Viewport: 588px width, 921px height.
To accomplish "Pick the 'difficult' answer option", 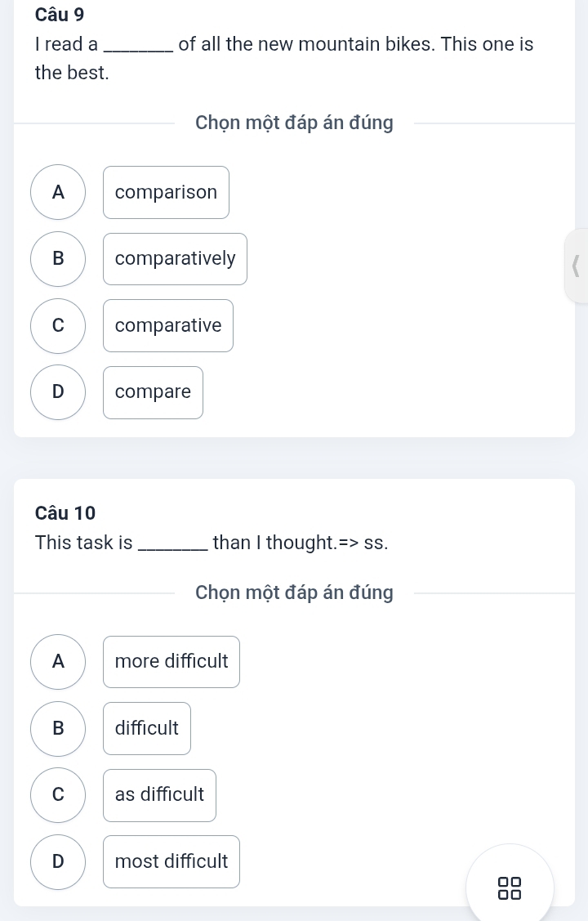I will 147,729.
